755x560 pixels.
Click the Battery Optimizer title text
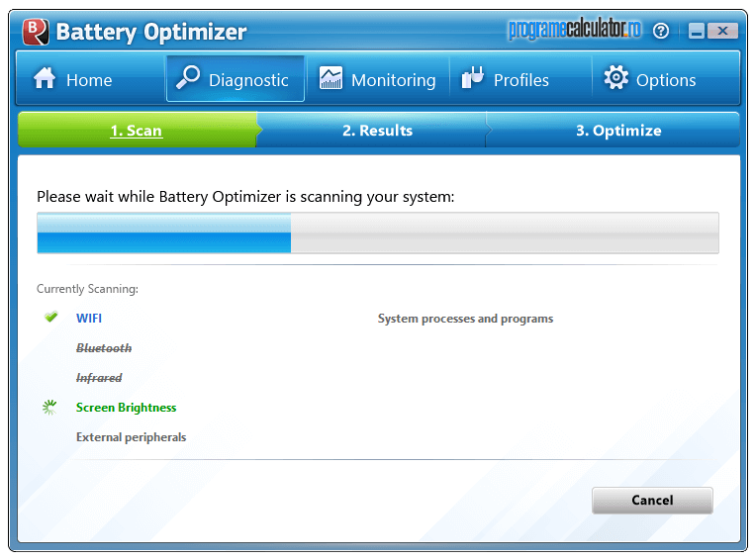(151, 32)
